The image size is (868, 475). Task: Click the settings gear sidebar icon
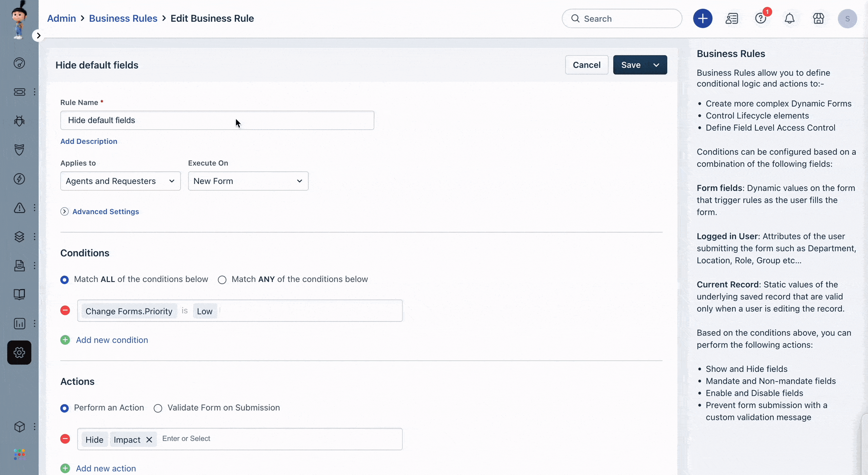click(x=19, y=352)
